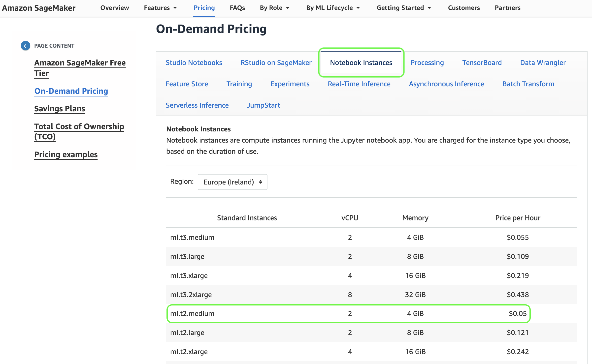The image size is (592, 364).
Task: Open the Data Wrangler tab
Action: pos(543,62)
